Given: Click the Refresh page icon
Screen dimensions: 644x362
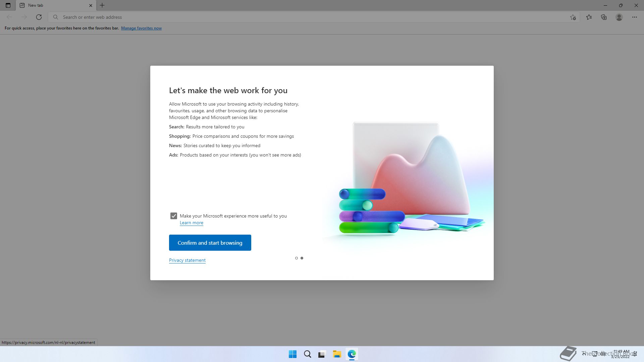Looking at the screenshot, I should 39,17.
